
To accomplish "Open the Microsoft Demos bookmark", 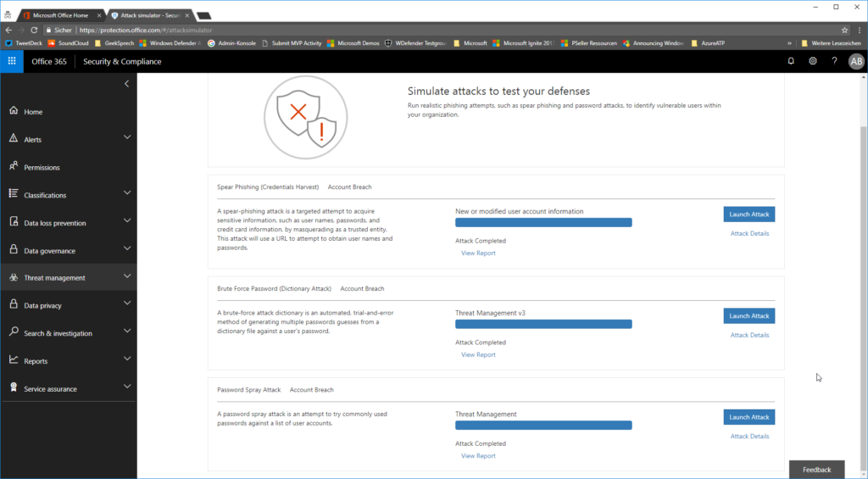I will click(353, 43).
